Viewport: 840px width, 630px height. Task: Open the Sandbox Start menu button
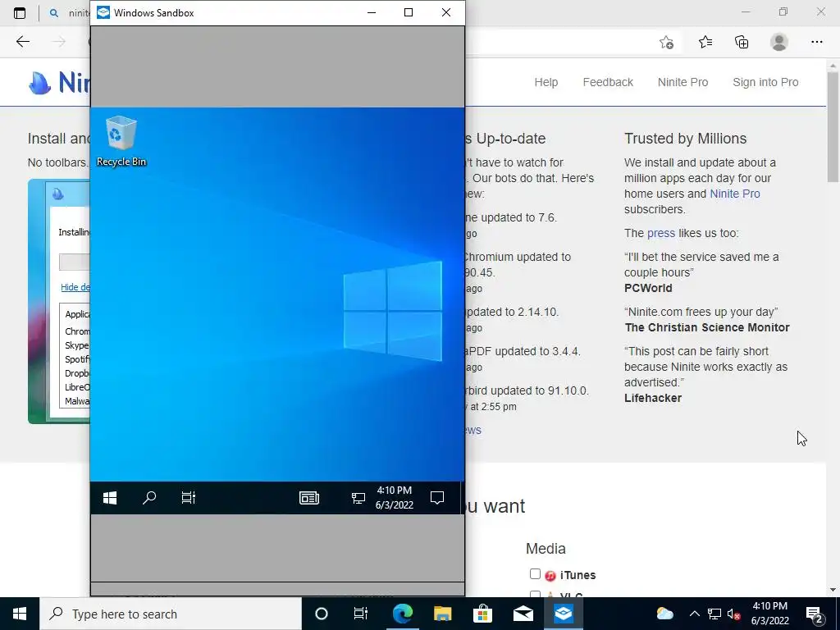110,498
